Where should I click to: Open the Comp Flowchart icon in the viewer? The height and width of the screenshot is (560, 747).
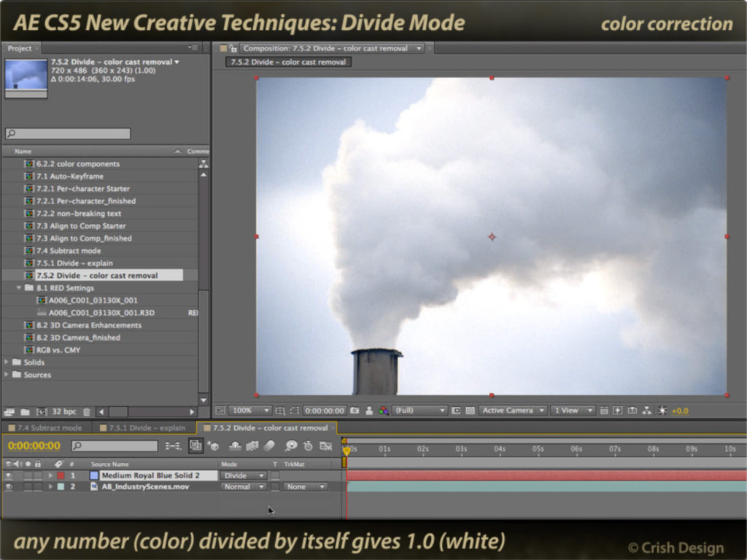(646, 411)
